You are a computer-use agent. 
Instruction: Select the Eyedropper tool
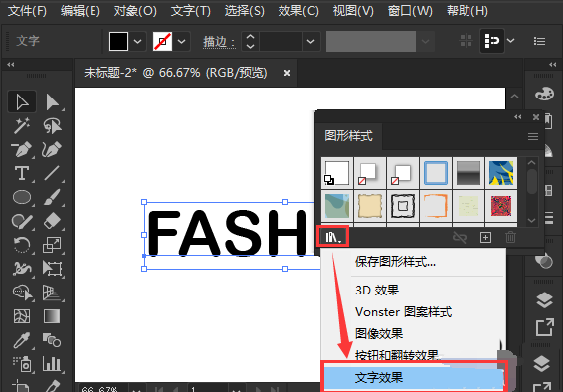[x=22, y=340]
